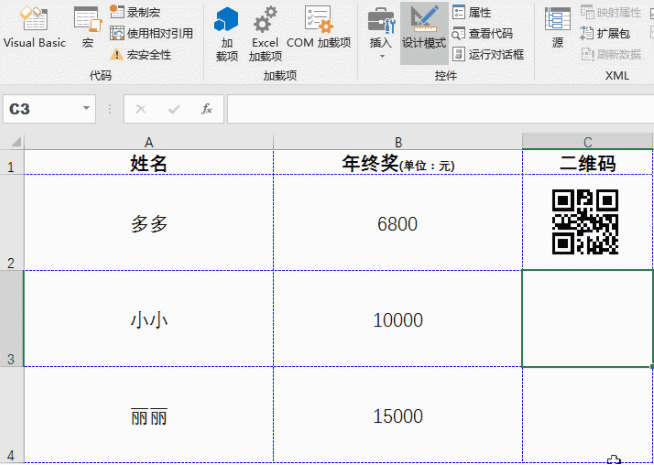
Task: Click the formula bar cancel X
Action: click(x=141, y=109)
